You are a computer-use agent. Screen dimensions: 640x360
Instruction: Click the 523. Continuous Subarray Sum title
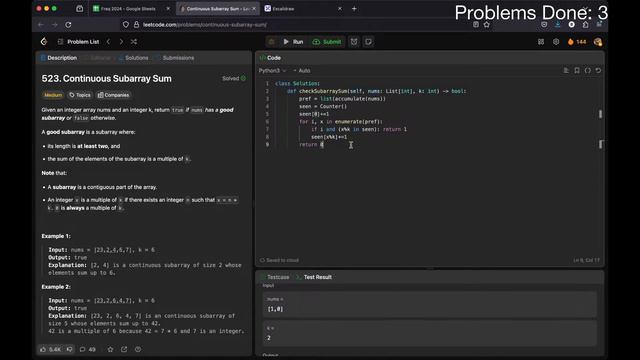pyautogui.click(x=107, y=78)
